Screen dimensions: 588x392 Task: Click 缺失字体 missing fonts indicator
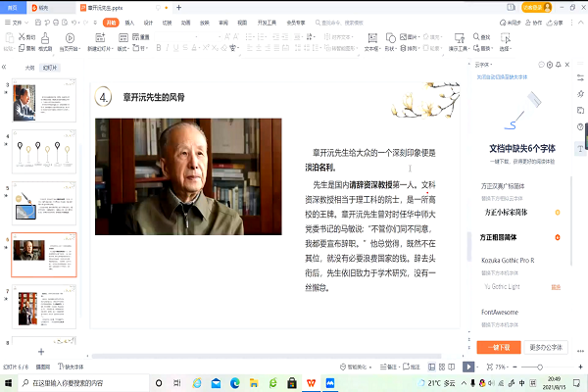pos(73,366)
